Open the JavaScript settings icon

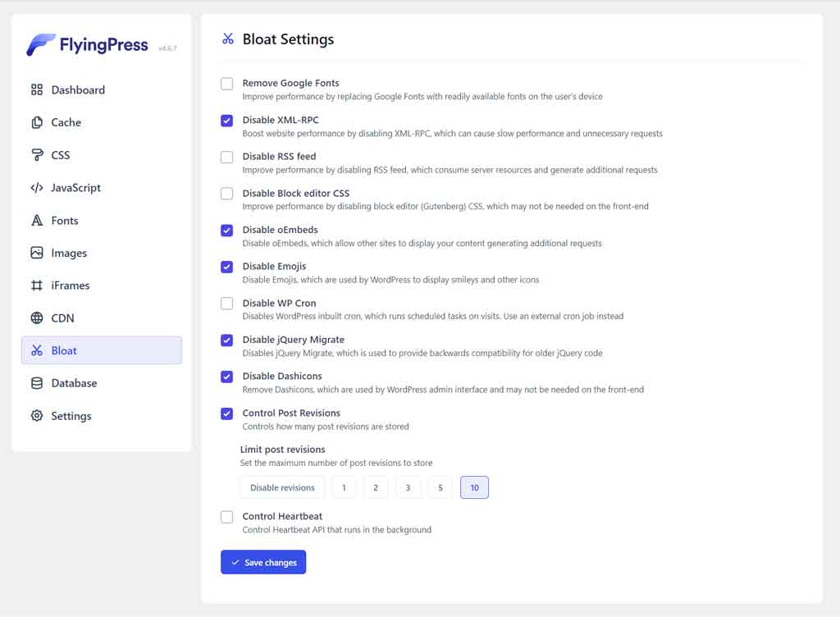(36, 188)
